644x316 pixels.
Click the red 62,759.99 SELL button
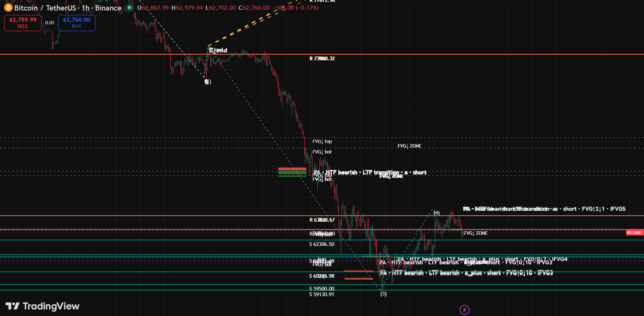[23, 23]
